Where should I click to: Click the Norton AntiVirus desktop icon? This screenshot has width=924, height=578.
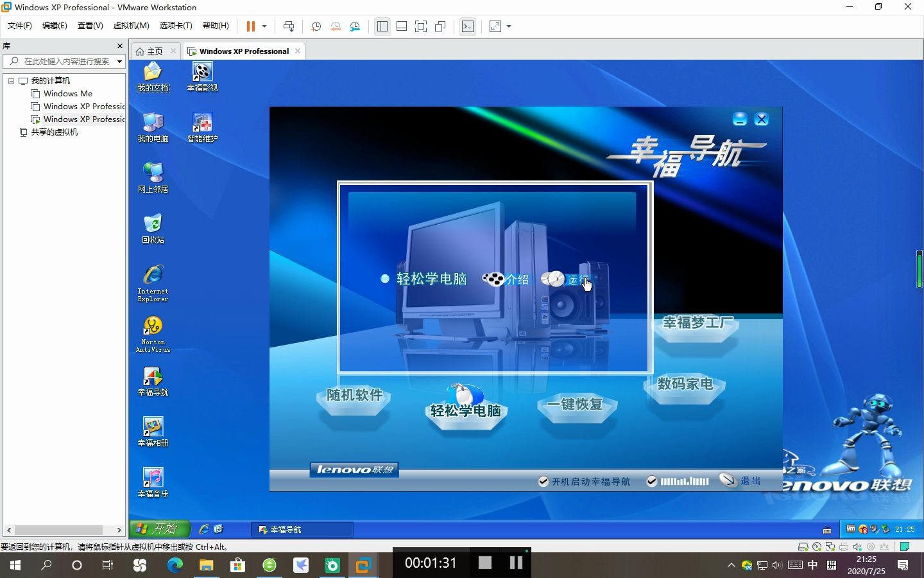click(153, 334)
